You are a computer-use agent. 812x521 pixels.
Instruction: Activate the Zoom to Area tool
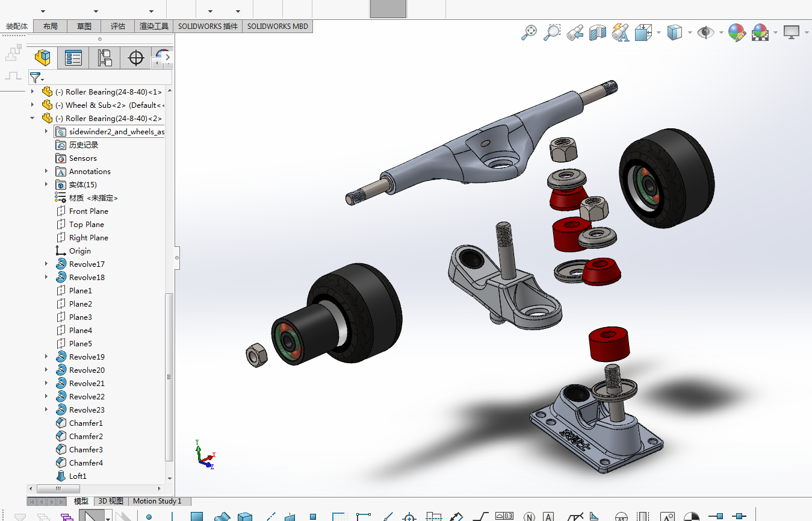click(552, 33)
